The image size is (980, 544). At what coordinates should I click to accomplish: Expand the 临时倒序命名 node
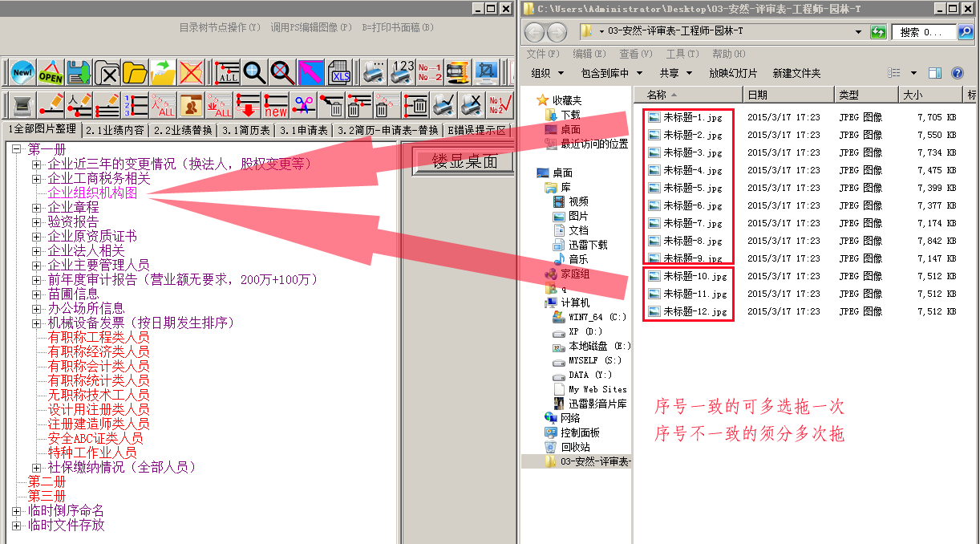coord(17,510)
